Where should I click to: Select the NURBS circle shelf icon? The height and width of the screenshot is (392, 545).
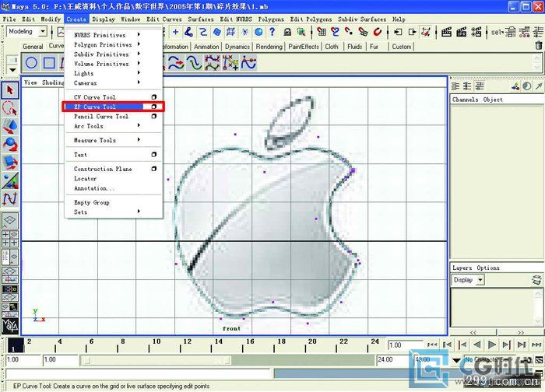[31, 63]
